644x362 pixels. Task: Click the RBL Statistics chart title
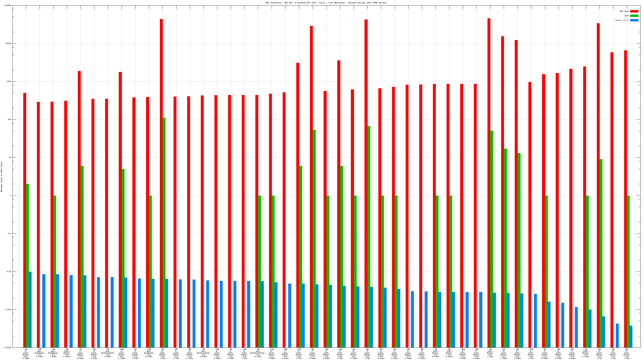coord(326,3)
